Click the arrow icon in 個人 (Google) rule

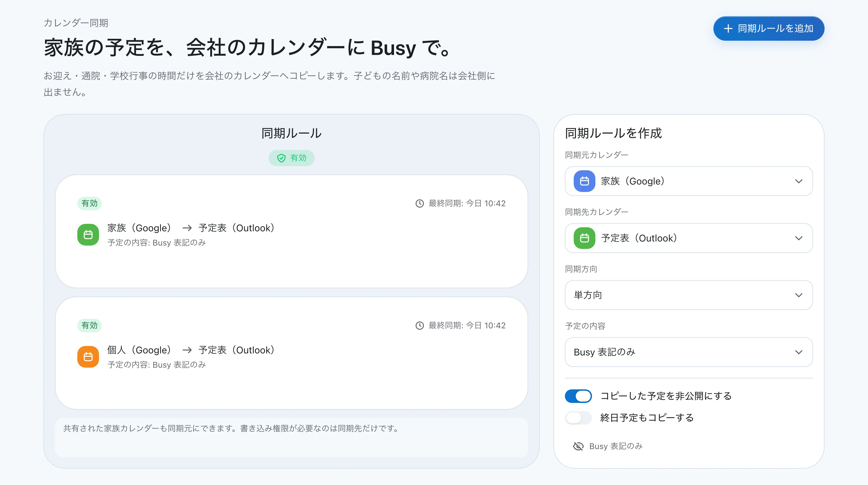point(187,350)
